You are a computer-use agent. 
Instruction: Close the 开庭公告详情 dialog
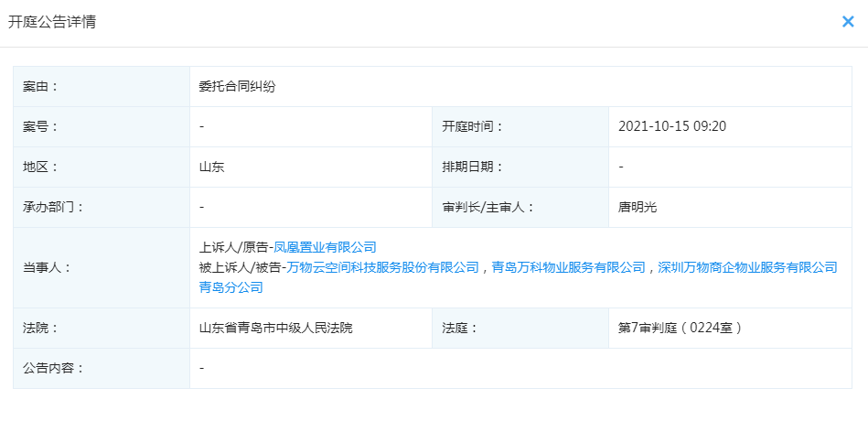(848, 22)
